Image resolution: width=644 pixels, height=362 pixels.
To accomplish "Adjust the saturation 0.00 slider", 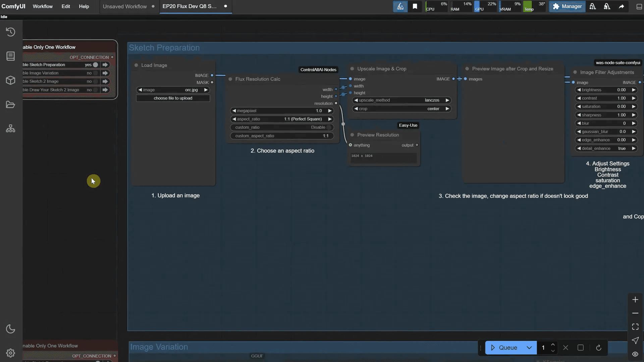I will coord(606,107).
